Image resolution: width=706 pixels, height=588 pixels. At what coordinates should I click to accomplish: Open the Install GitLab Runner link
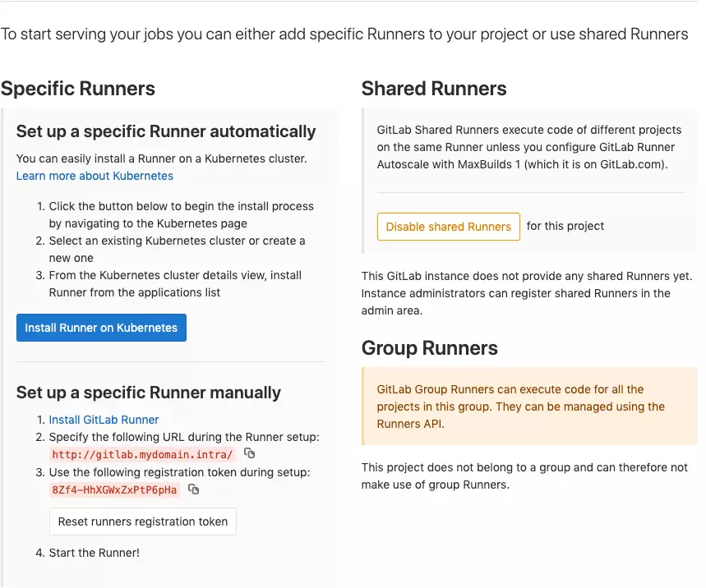point(104,419)
